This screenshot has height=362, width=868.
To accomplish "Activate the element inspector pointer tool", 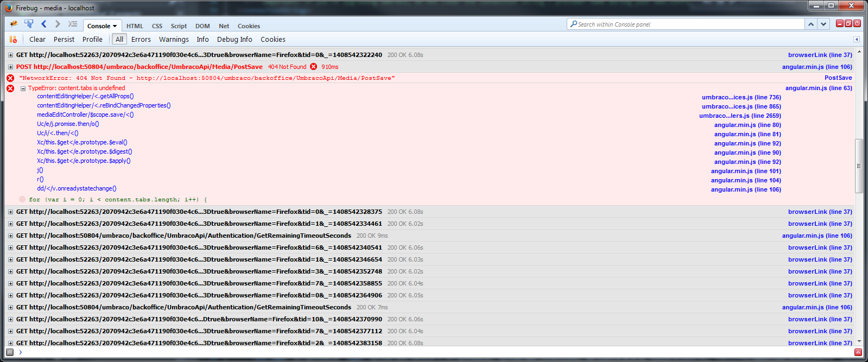I will tap(29, 24).
